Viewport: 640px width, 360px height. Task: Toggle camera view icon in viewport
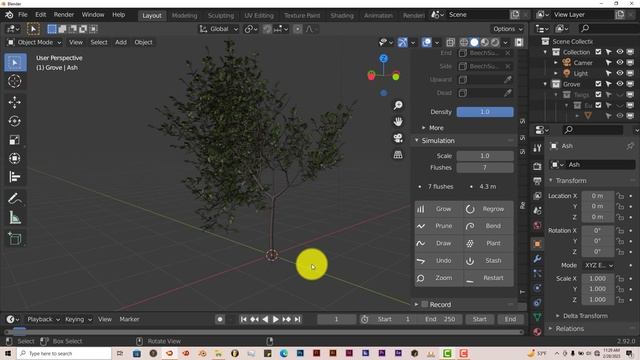point(398,138)
